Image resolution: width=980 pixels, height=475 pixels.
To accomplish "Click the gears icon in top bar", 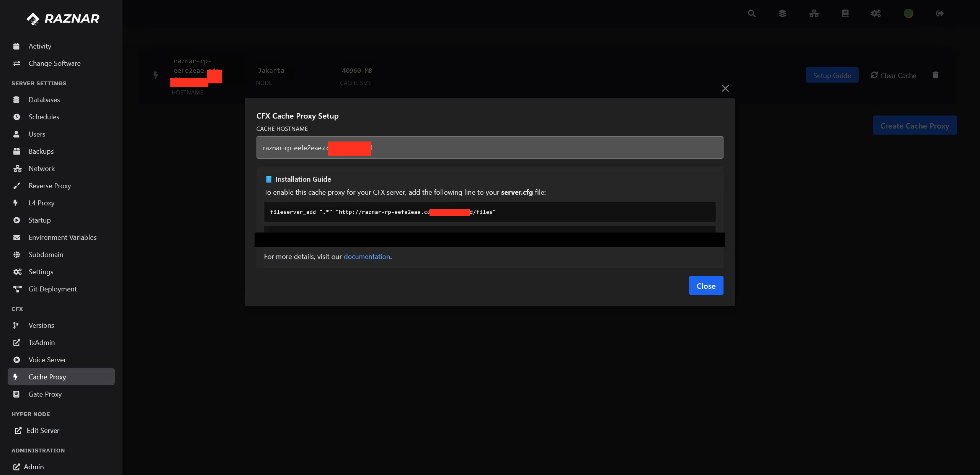I will pyautogui.click(x=876, y=13).
